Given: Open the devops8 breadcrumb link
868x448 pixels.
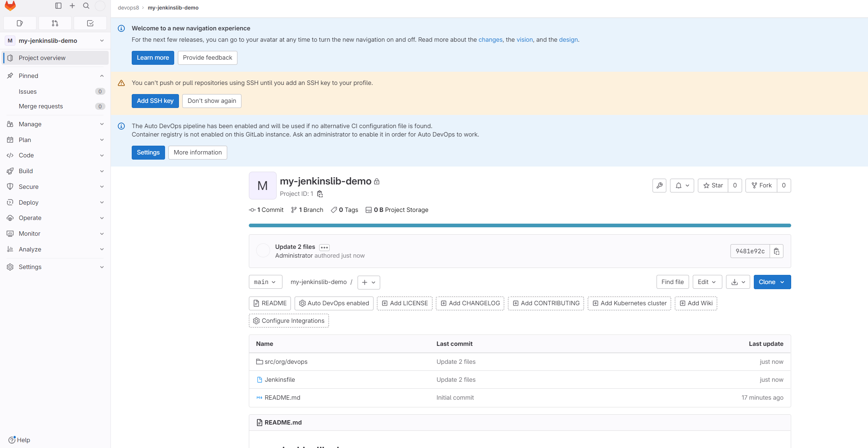Looking at the screenshot, I should pos(128,8).
